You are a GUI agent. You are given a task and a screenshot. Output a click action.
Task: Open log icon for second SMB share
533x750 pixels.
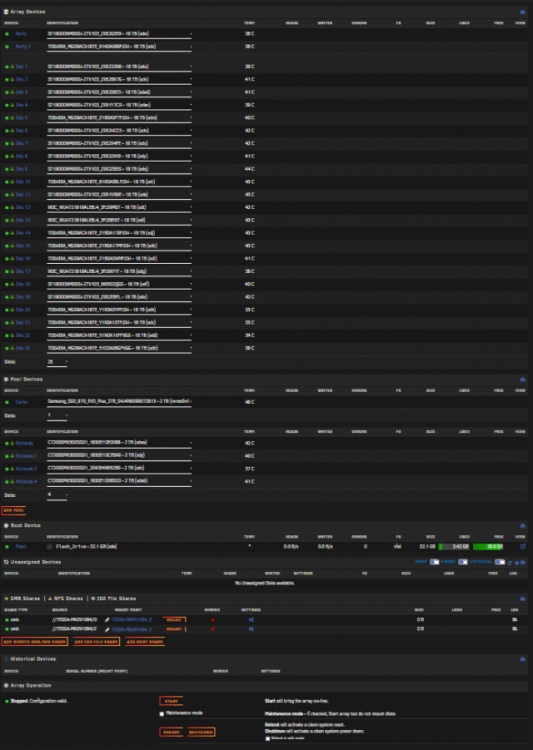tap(514, 629)
